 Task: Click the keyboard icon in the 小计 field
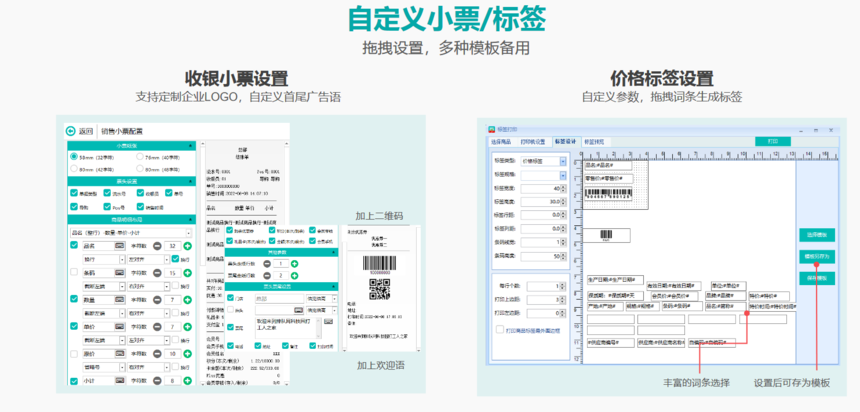coord(120,381)
